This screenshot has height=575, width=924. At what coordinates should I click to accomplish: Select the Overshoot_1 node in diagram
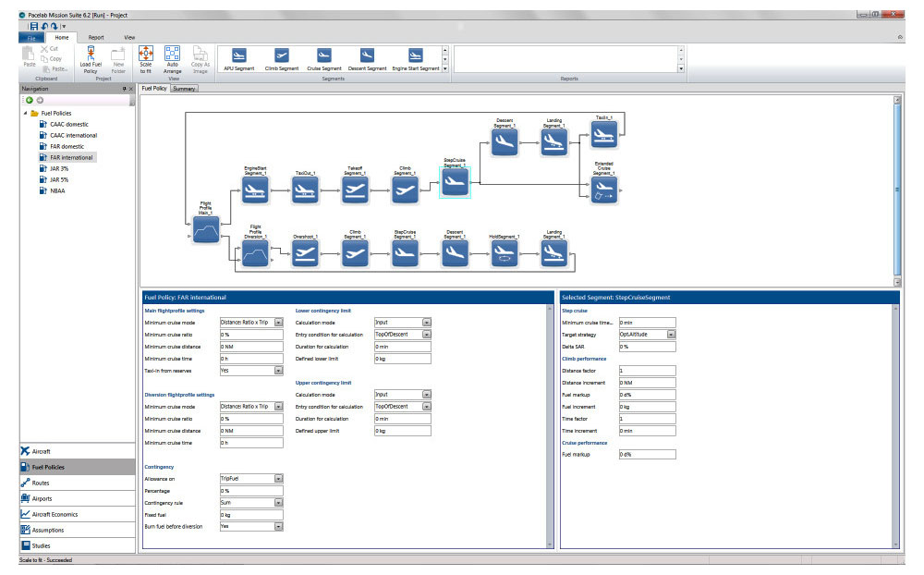click(x=305, y=253)
